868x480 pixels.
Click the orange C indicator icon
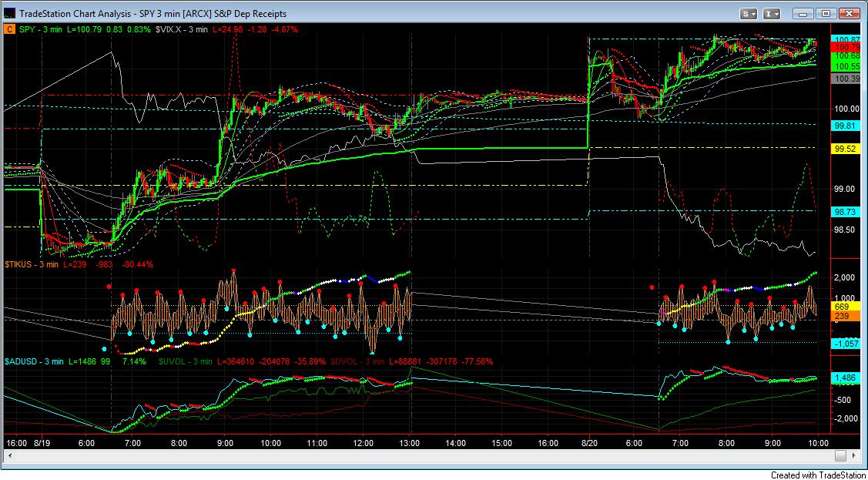click(9, 29)
